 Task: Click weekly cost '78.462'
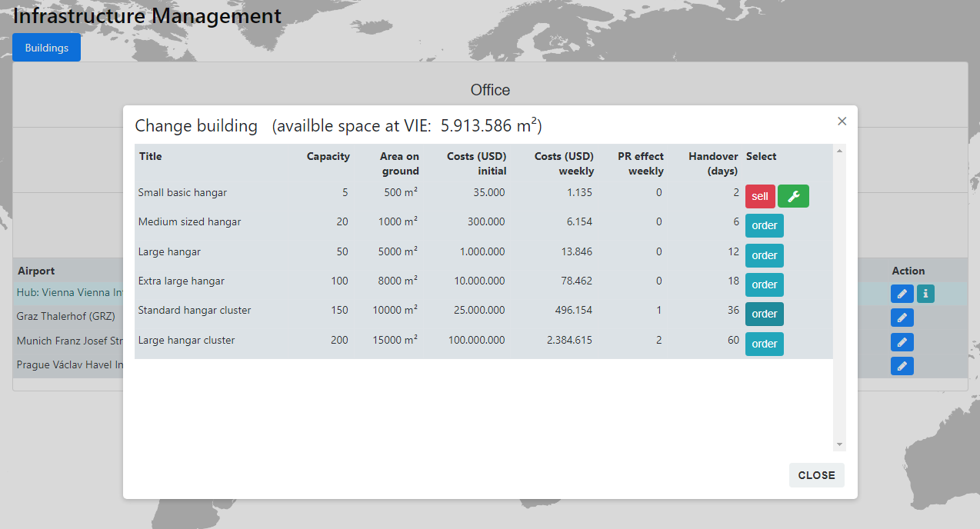(577, 281)
